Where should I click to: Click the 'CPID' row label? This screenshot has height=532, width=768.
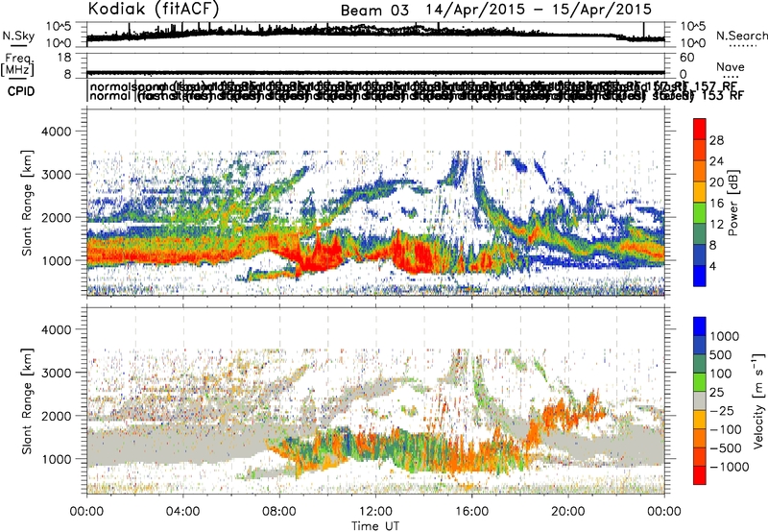[x=21, y=91]
